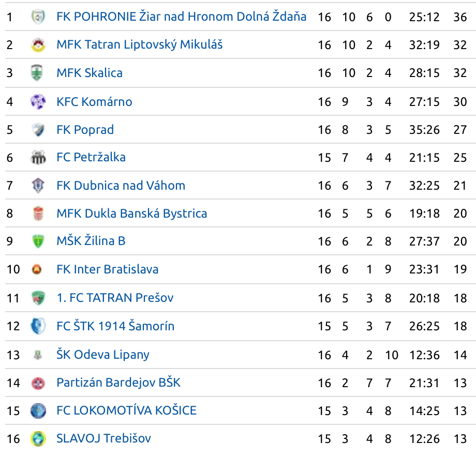
Task: Click the MFK Skalica green crest icon
Action: click(37, 73)
